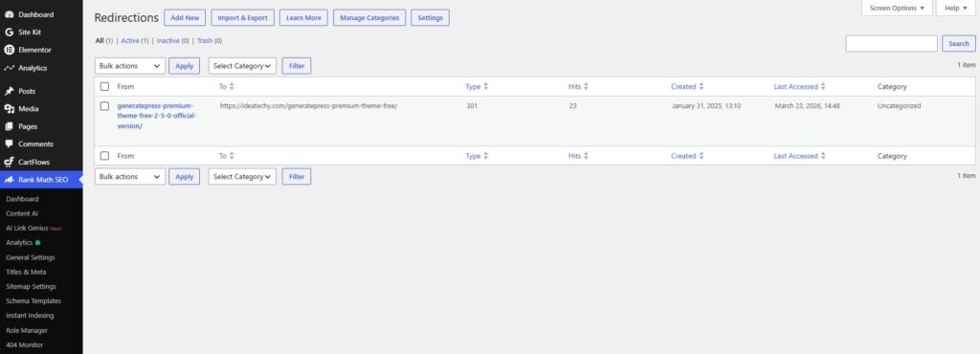
Task: Click the destination URL ideatechy.com/generatepress-premium-theme-free/
Action: point(309,106)
